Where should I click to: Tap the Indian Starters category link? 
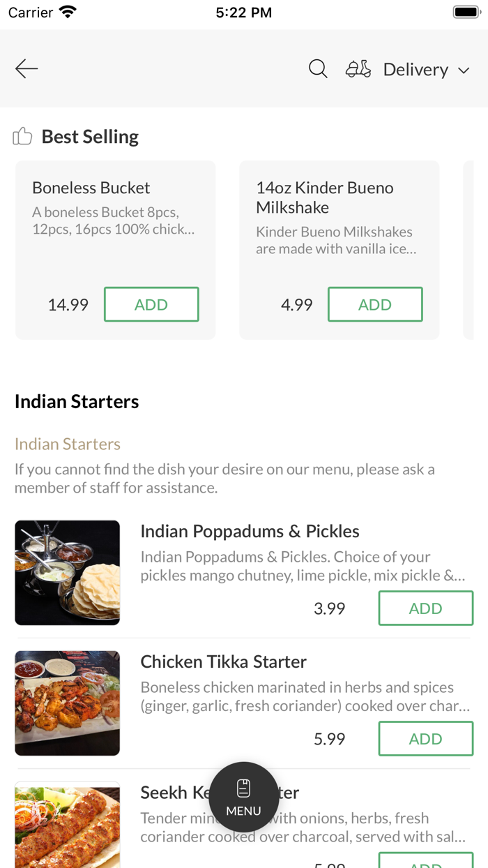click(68, 444)
